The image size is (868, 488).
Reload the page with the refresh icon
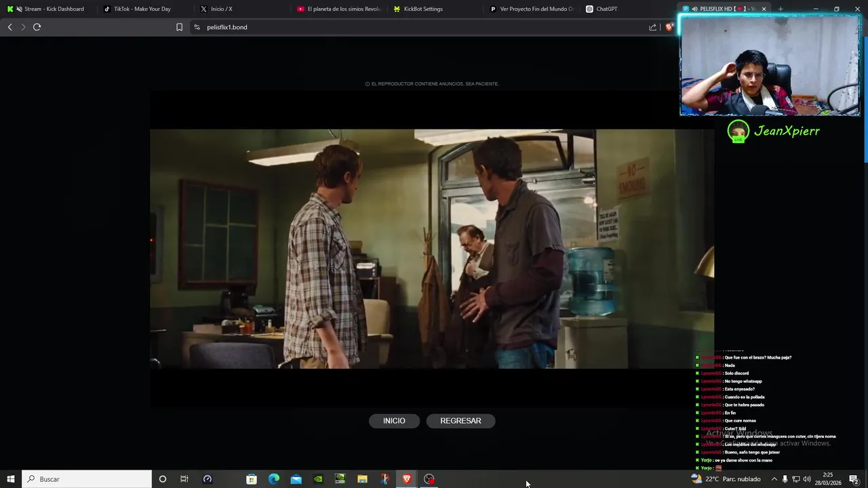(x=37, y=27)
